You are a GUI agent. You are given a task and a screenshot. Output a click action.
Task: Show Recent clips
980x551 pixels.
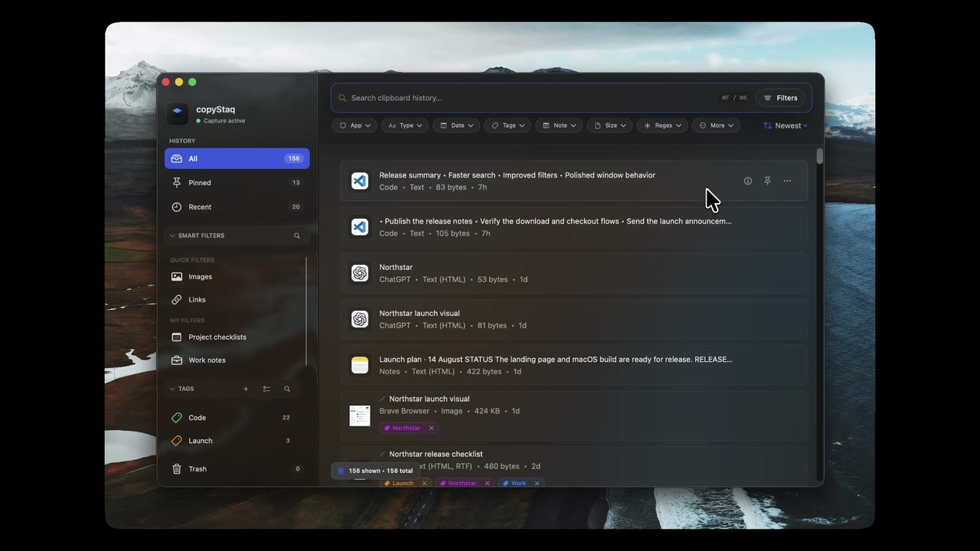click(237, 207)
